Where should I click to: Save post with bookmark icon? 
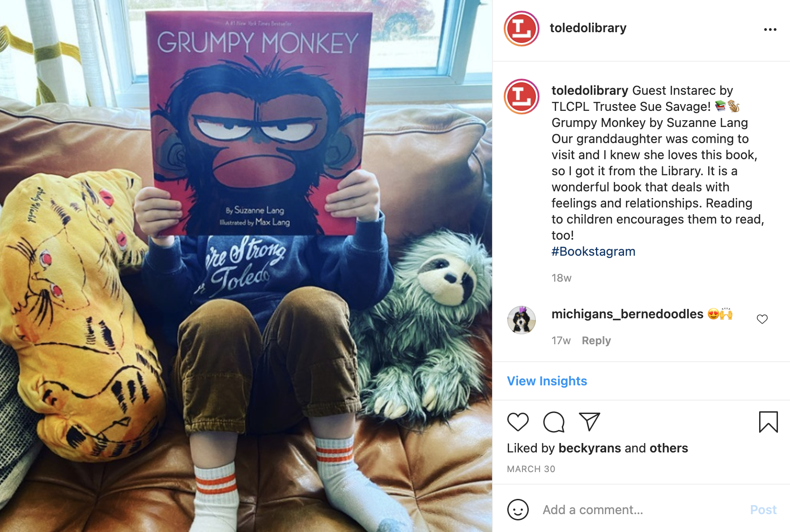pos(768,422)
